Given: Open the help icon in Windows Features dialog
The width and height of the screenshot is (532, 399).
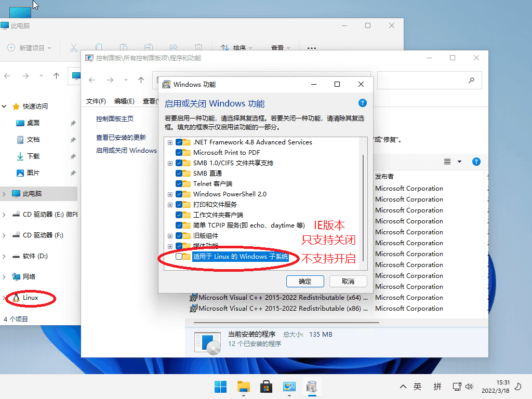Looking at the screenshot, I should pyautogui.click(x=362, y=103).
